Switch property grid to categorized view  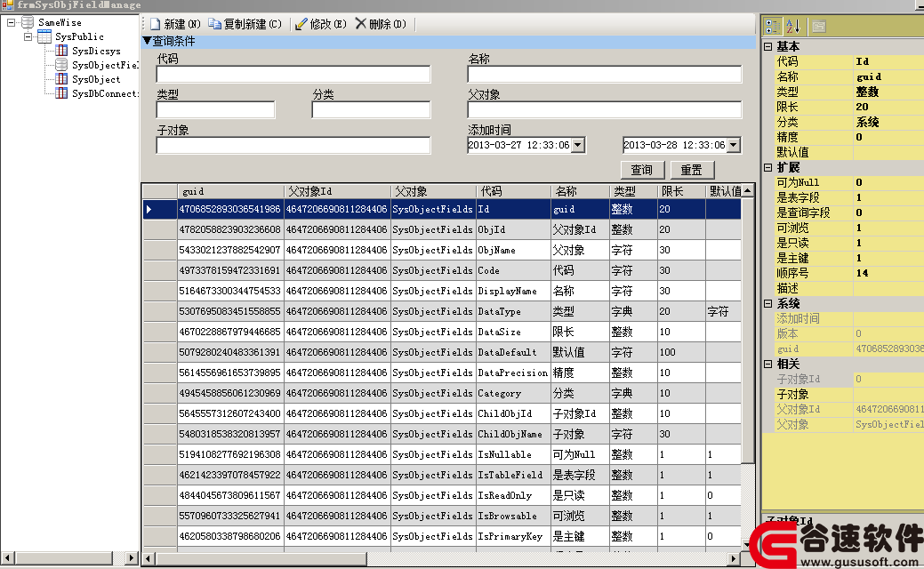[x=772, y=26]
